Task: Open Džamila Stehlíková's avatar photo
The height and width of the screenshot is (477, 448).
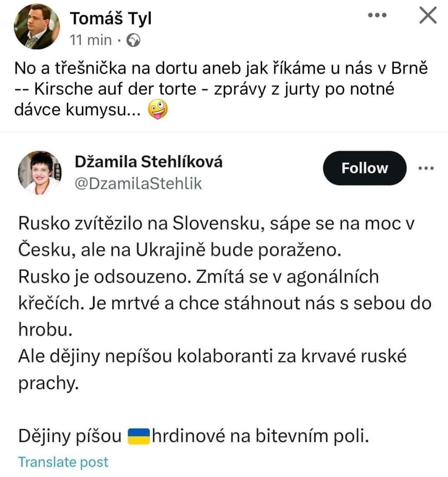Action: (40, 172)
